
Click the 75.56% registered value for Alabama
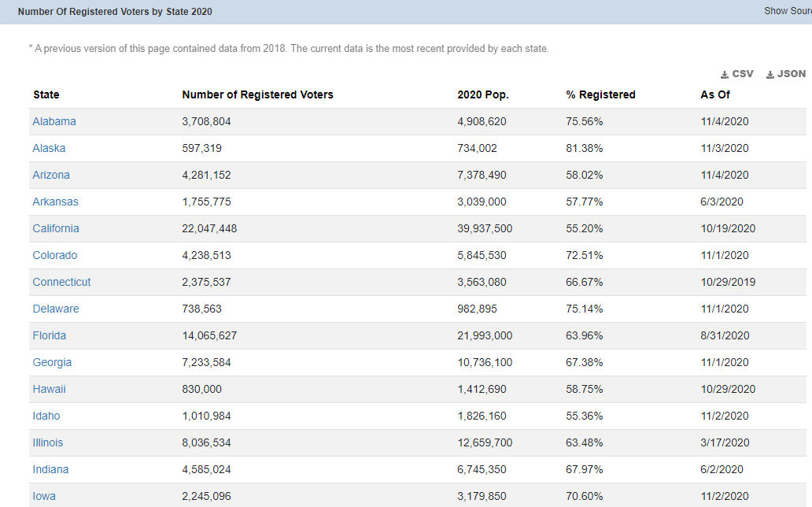584,121
